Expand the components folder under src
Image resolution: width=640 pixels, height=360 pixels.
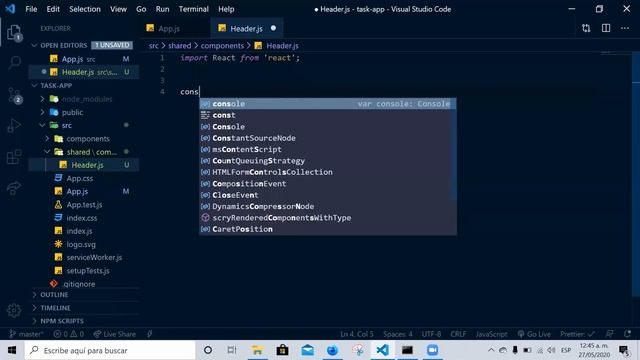tap(84, 138)
